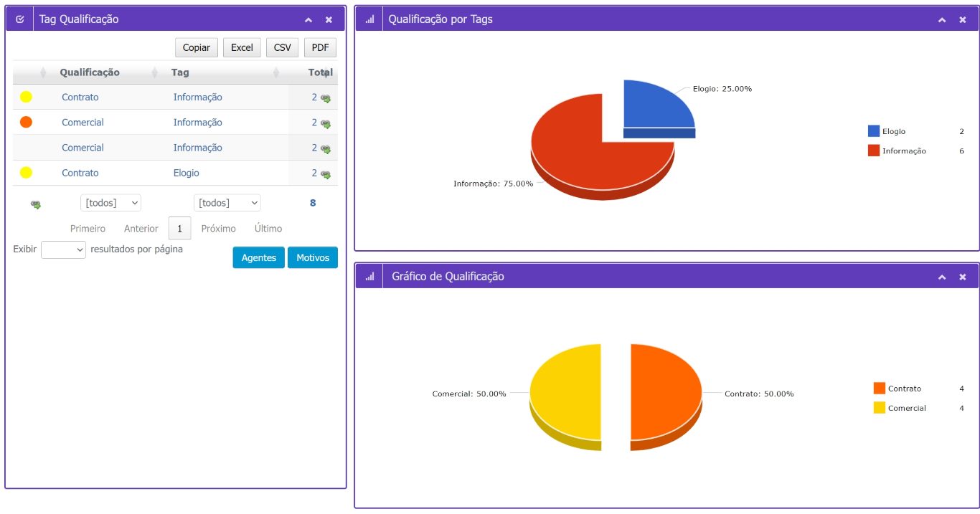Click the yellow Comercial legend color swatch
Screen dimensions: 980x514
(880, 408)
